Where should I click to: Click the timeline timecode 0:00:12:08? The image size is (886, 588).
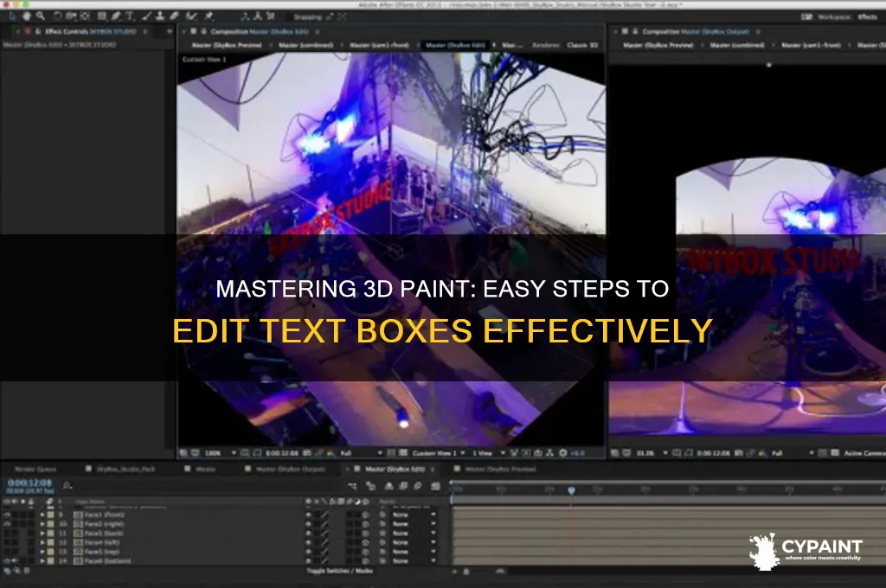click(29, 483)
